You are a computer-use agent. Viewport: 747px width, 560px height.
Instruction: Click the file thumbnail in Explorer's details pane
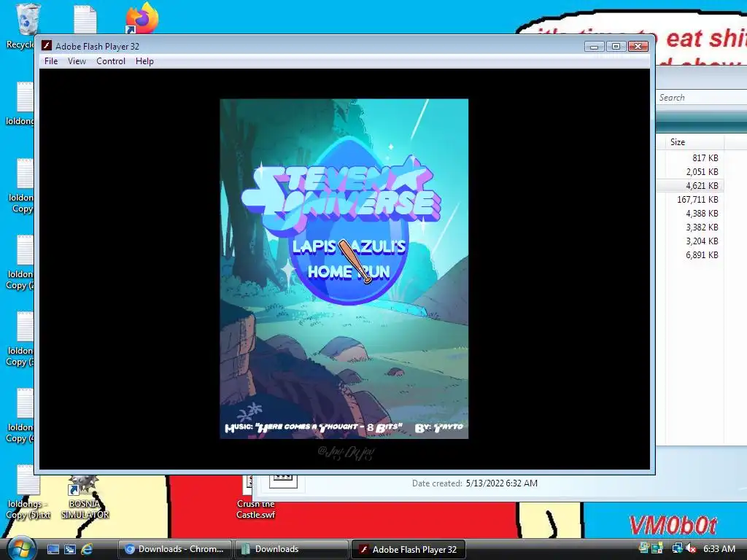coord(283,481)
